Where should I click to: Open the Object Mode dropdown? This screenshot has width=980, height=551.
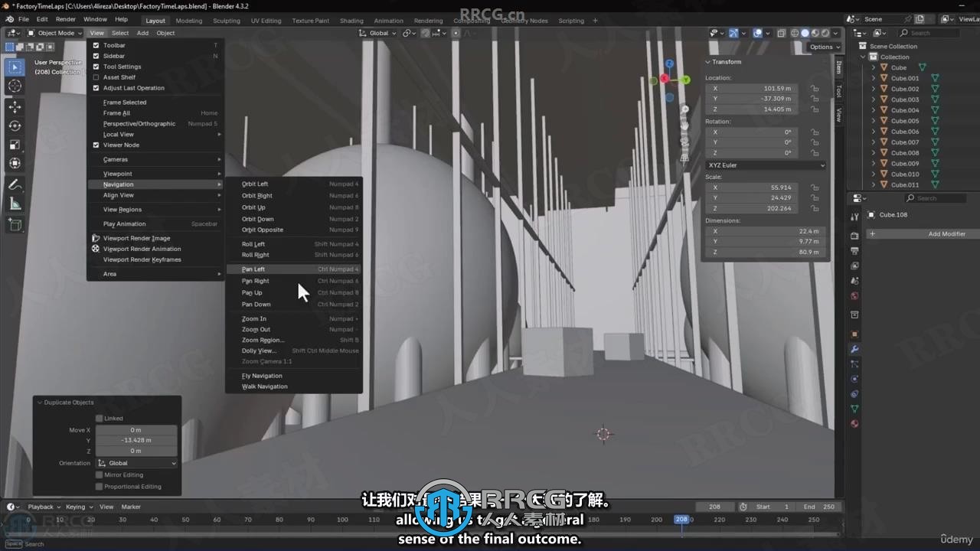pyautogui.click(x=55, y=33)
